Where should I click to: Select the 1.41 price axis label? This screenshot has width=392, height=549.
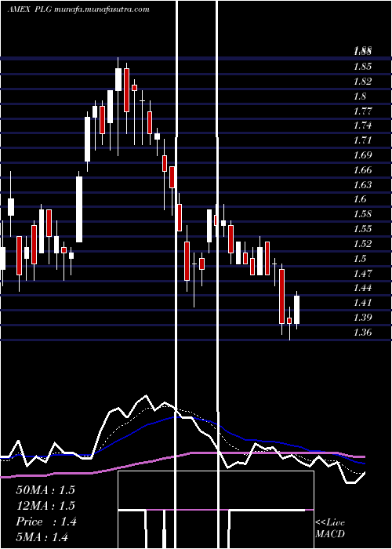362,303
